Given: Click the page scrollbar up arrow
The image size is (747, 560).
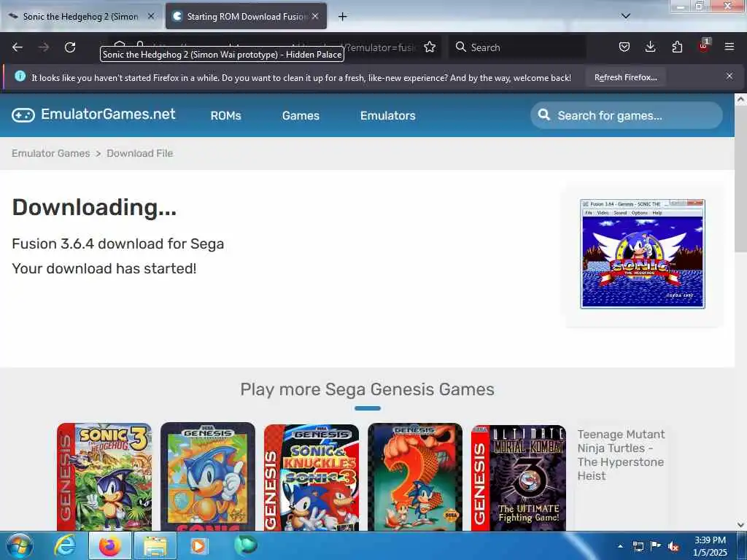Looking at the screenshot, I should click(x=740, y=99).
